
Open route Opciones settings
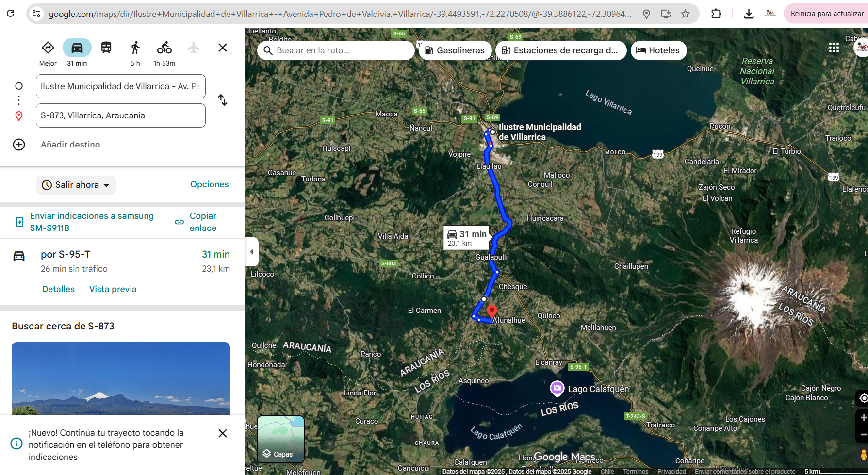point(209,184)
